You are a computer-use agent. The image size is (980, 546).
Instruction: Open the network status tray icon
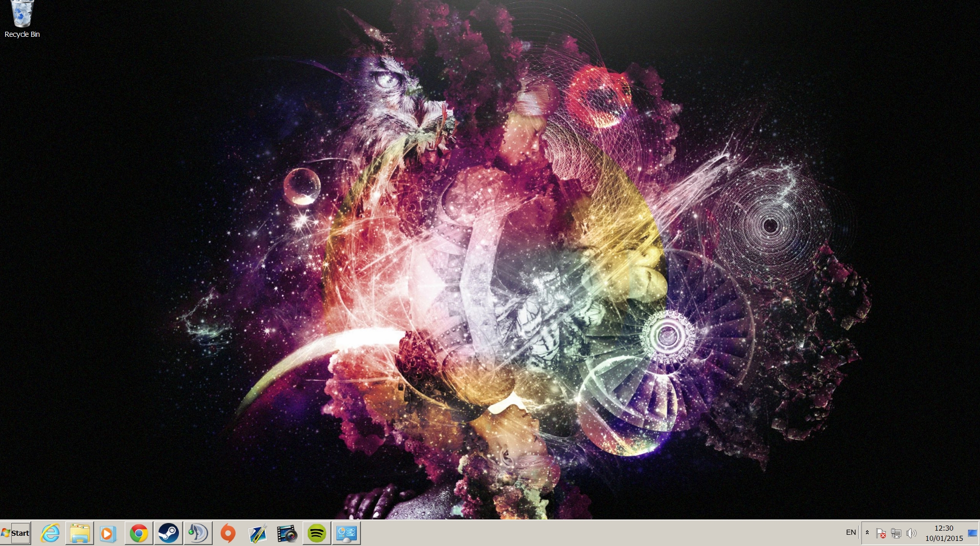896,533
